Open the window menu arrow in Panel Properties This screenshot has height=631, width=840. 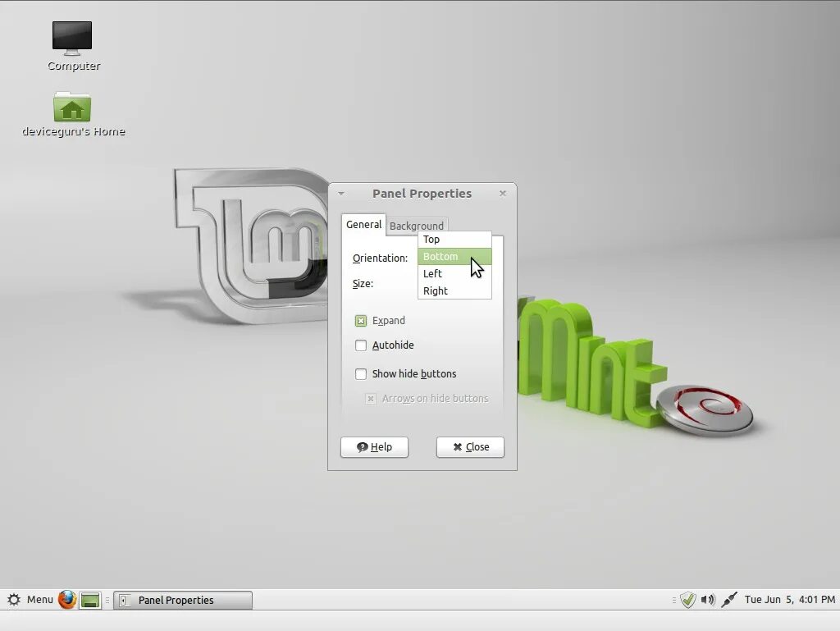pyautogui.click(x=341, y=194)
